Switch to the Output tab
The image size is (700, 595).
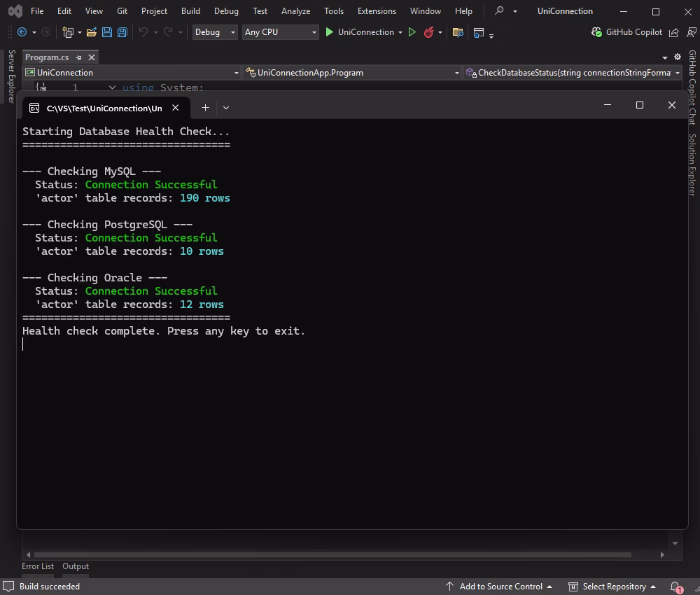[x=76, y=566]
